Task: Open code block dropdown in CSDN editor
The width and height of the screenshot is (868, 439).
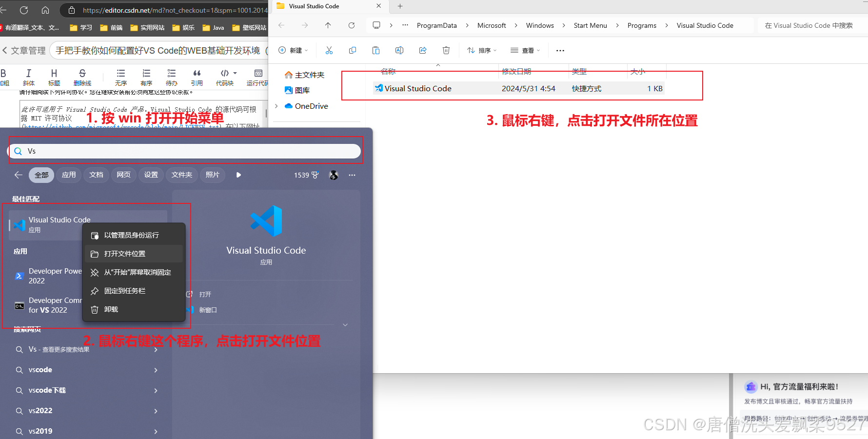Action: (x=235, y=73)
